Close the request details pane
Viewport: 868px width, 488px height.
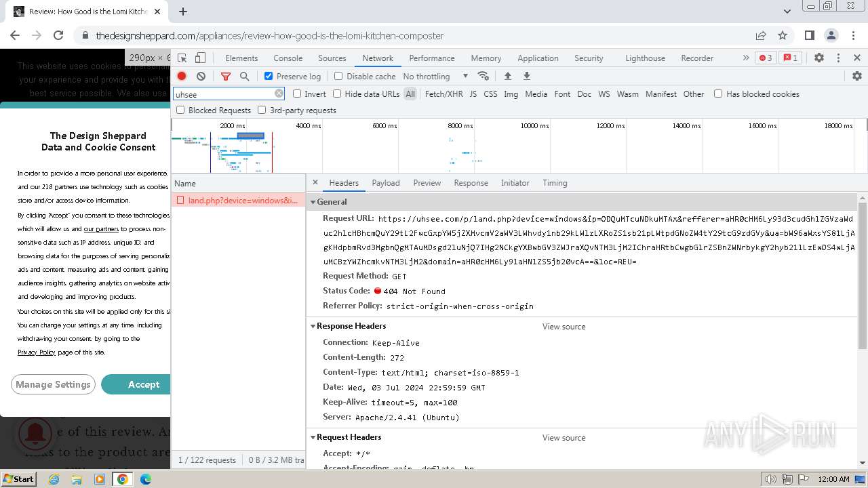point(315,182)
